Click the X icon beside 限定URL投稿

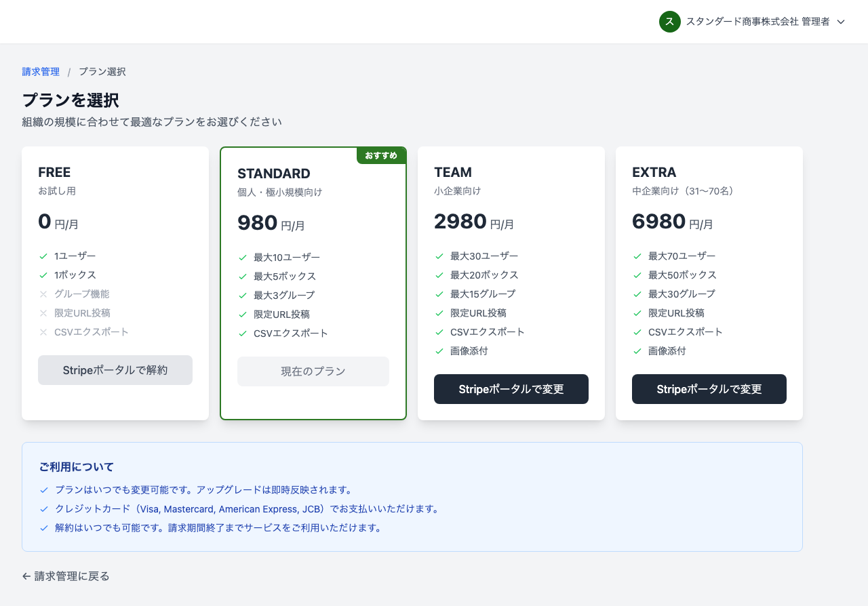[x=44, y=312]
